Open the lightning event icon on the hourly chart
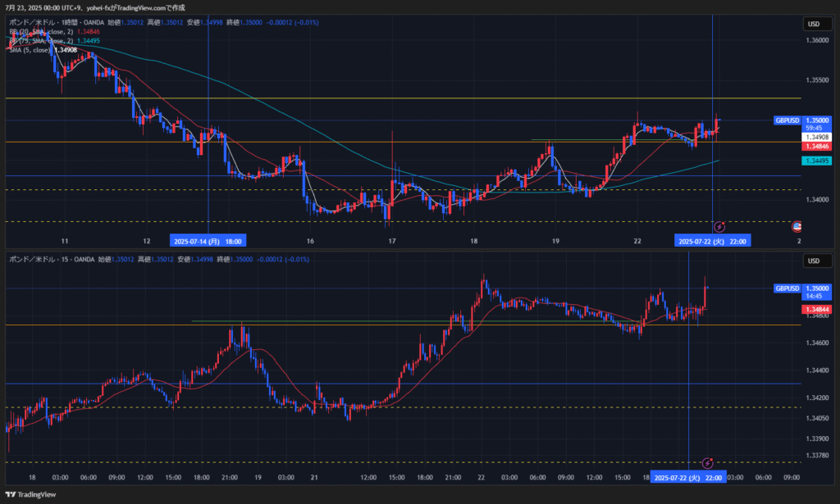This screenshot has width=840, height=504. click(x=719, y=226)
